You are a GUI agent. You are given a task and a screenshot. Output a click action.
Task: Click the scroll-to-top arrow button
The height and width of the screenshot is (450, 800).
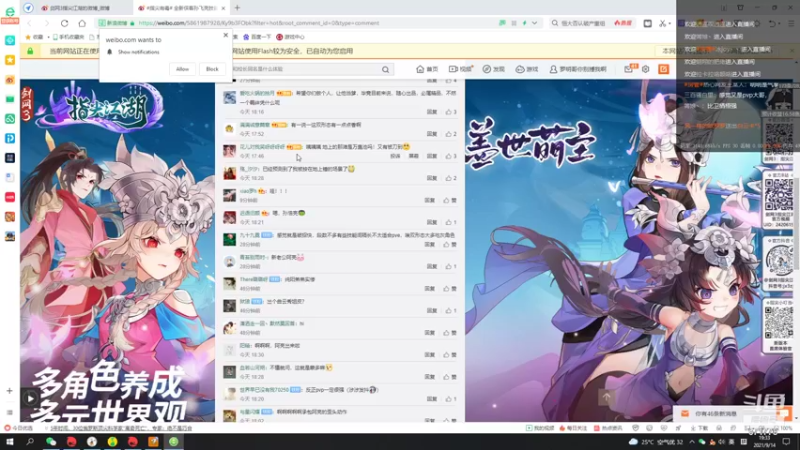607,396
